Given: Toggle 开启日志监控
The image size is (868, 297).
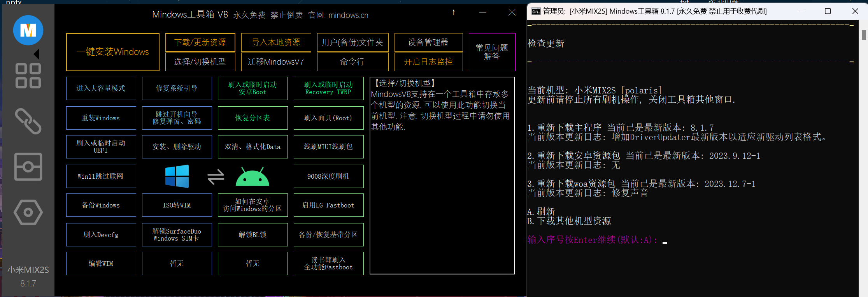Looking at the screenshot, I should tap(429, 62).
